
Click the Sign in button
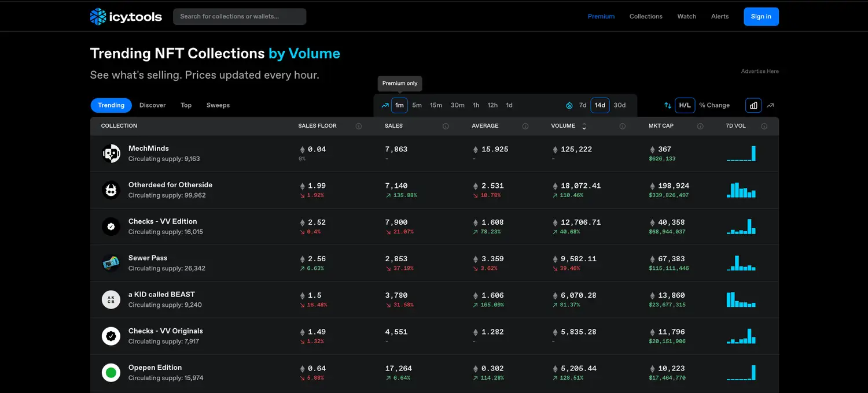click(761, 16)
